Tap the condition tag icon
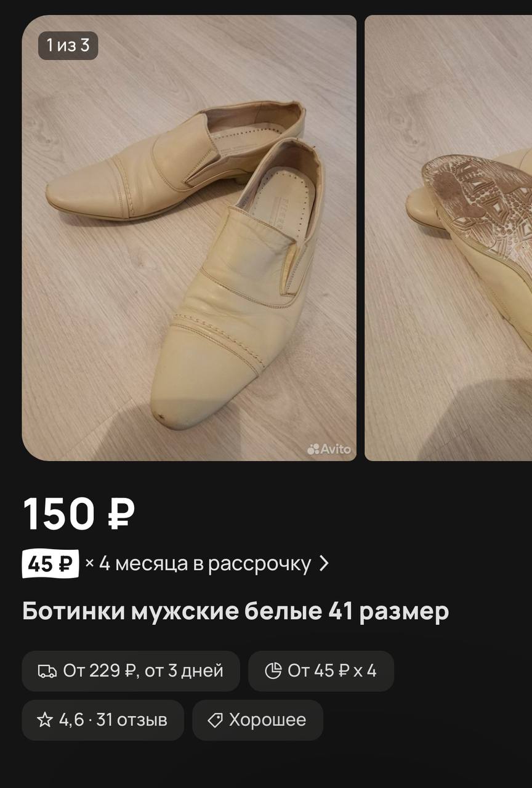Image resolution: width=532 pixels, height=788 pixels. click(x=215, y=720)
